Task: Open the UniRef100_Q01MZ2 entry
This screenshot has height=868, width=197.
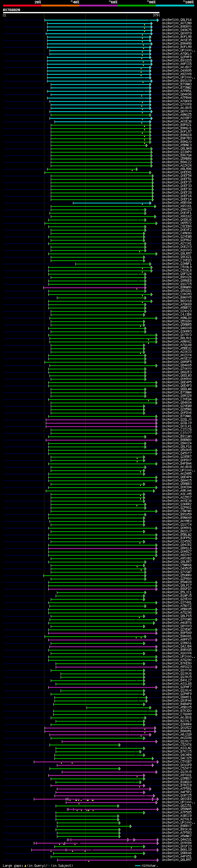Action: (x=177, y=728)
